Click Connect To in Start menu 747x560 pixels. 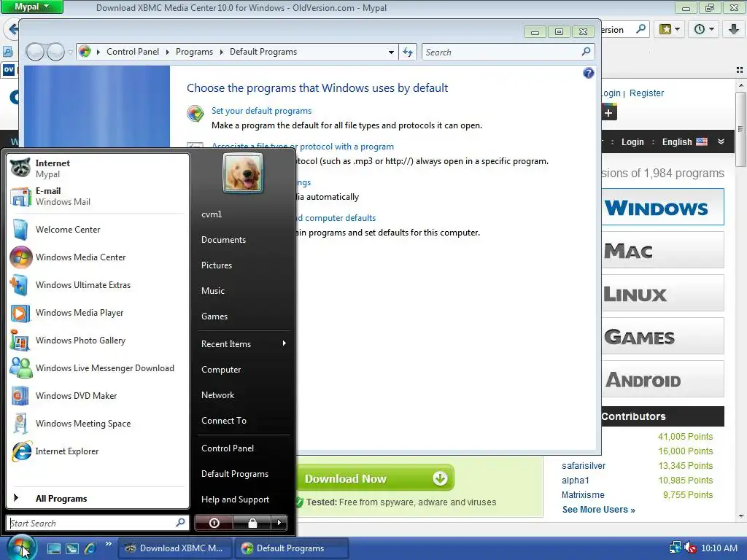[x=244, y=421]
